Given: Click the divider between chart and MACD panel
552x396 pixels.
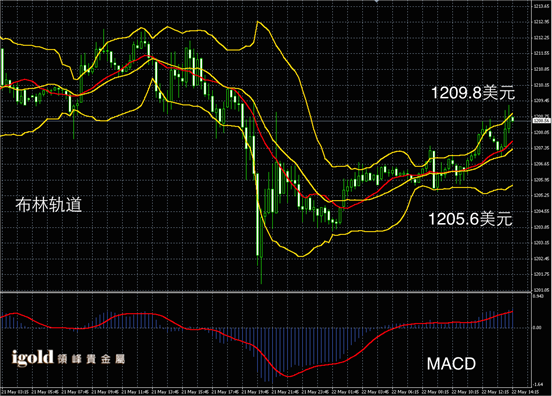Looking at the screenshot, I should point(266,292).
